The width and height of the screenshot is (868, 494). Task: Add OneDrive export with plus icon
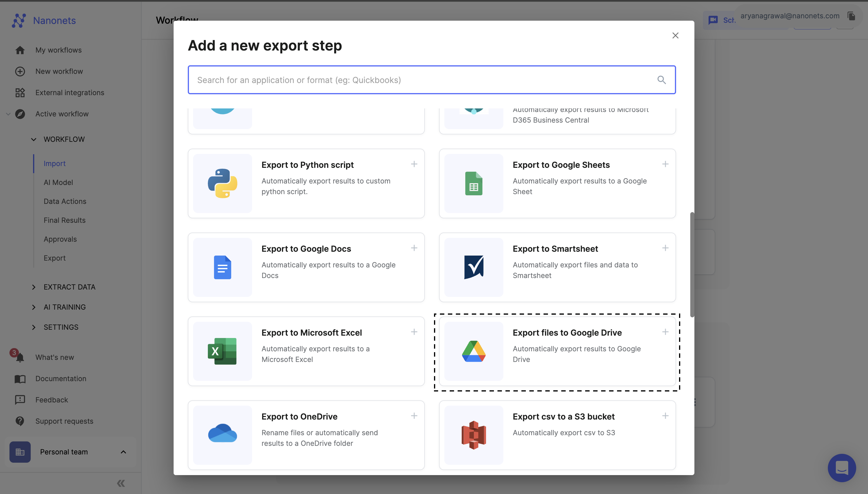(414, 416)
